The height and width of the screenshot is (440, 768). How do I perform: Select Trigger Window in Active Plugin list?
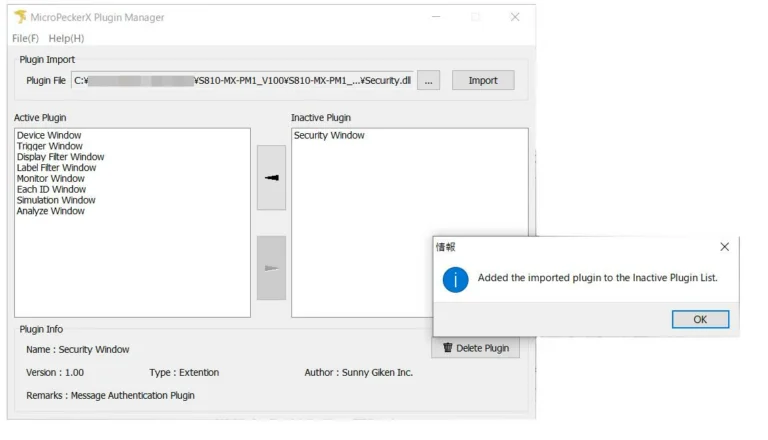(x=50, y=146)
